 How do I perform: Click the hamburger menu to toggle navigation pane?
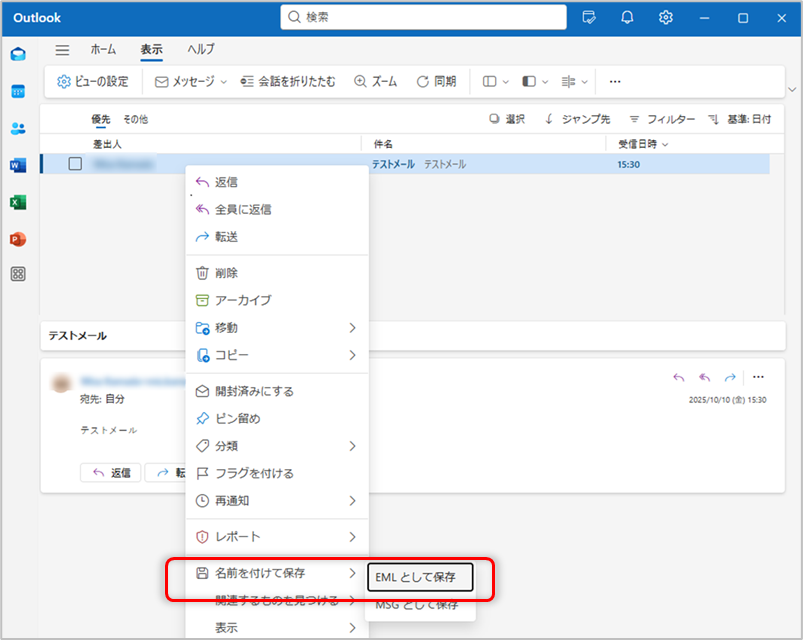point(62,50)
